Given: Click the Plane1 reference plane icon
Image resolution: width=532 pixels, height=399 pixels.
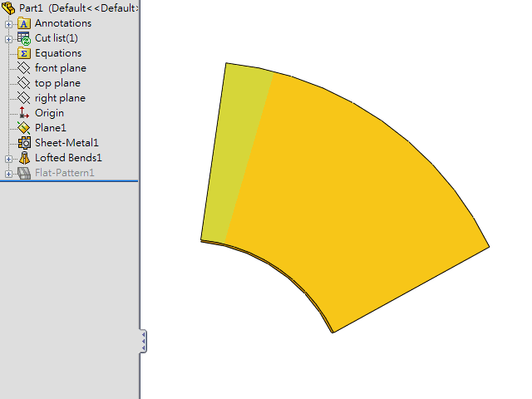Looking at the screenshot, I should (24, 128).
